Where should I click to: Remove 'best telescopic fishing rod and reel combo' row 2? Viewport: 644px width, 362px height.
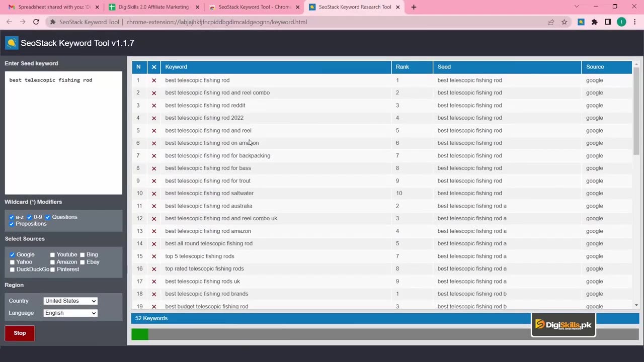[154, 93]
